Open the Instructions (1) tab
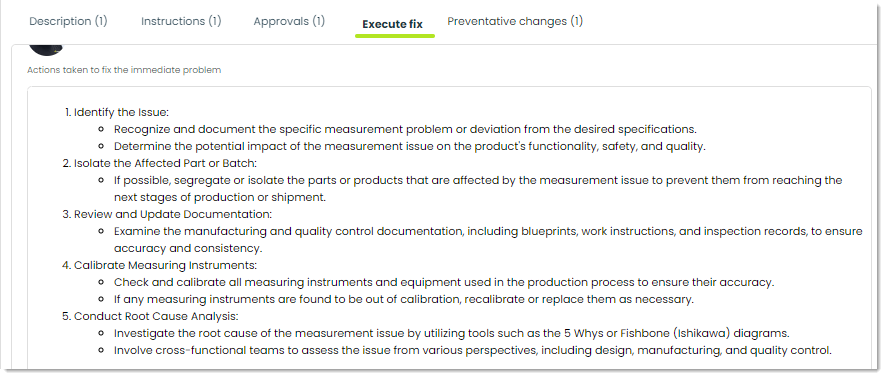 [x=181, y=21]
